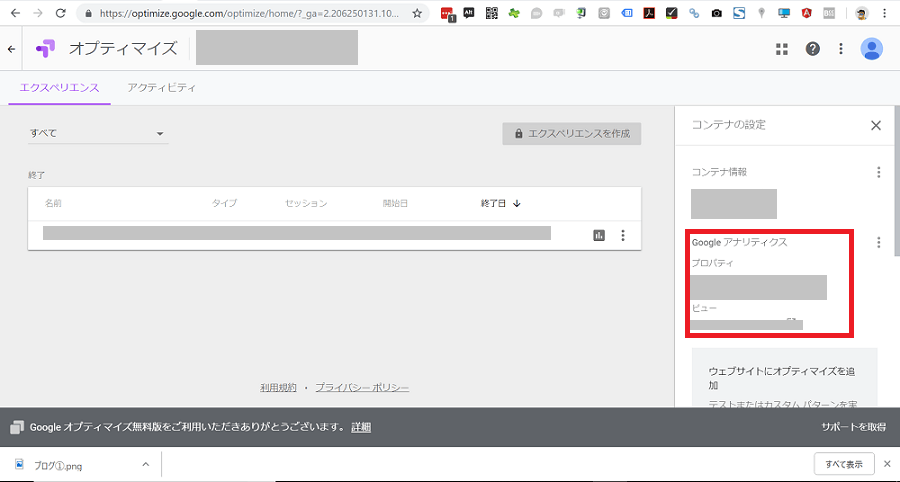Viewport: 900px width, 482px height.
Task: Click the タイプ column header
Action: [x=224, y=203]
